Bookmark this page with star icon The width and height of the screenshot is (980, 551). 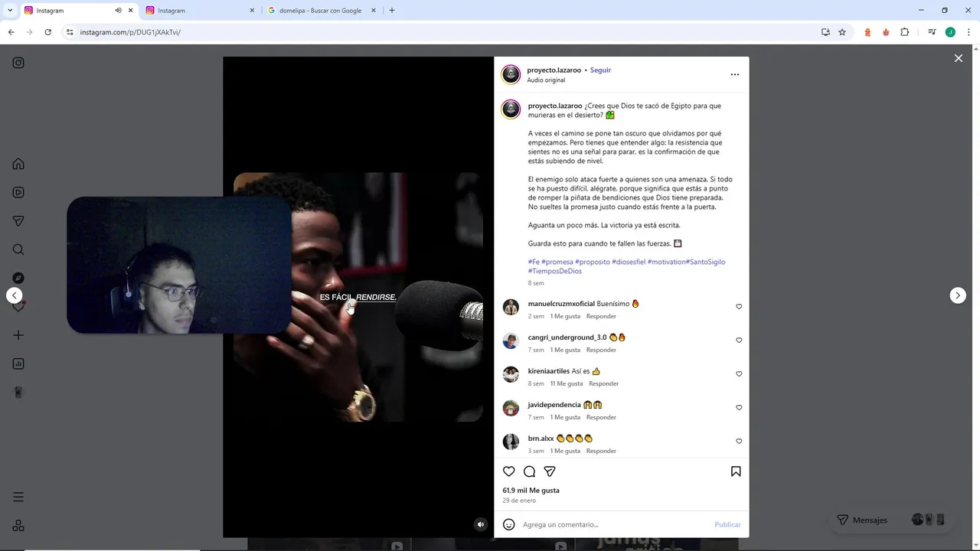click(x=842, y=32)
